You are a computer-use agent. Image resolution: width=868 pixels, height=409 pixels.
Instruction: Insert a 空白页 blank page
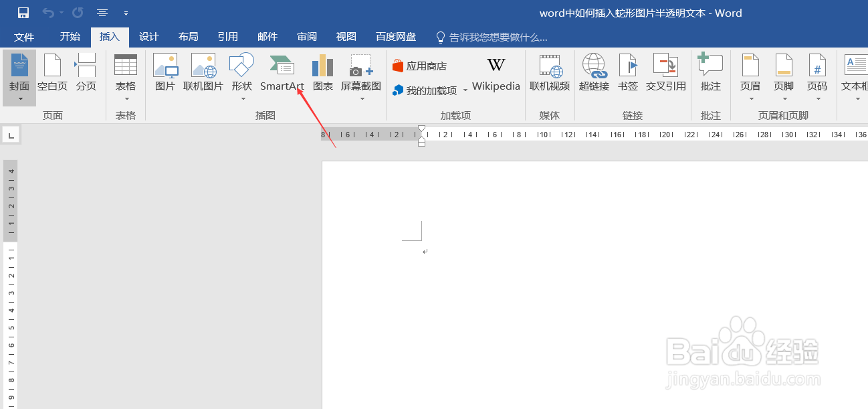point(52,72)
